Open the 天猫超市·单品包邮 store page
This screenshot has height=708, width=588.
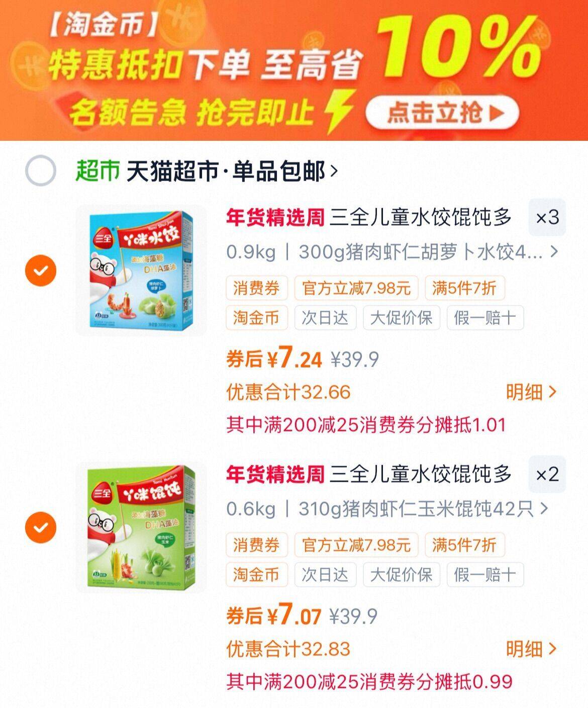(232, 171)
